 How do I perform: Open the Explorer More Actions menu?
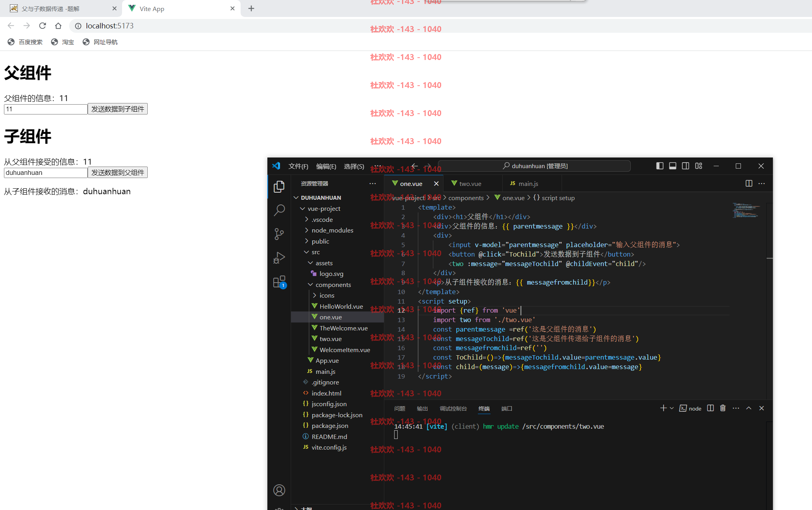372,184
